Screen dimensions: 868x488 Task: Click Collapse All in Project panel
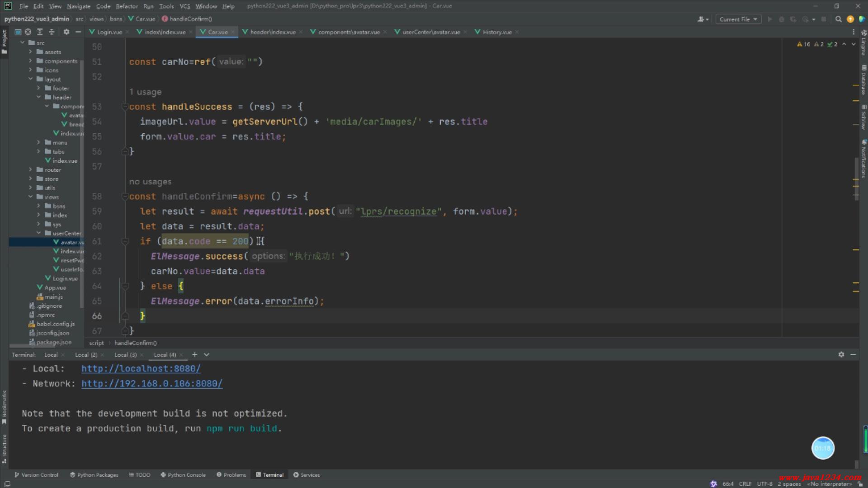pyautogui.click(x=52, y=32)
